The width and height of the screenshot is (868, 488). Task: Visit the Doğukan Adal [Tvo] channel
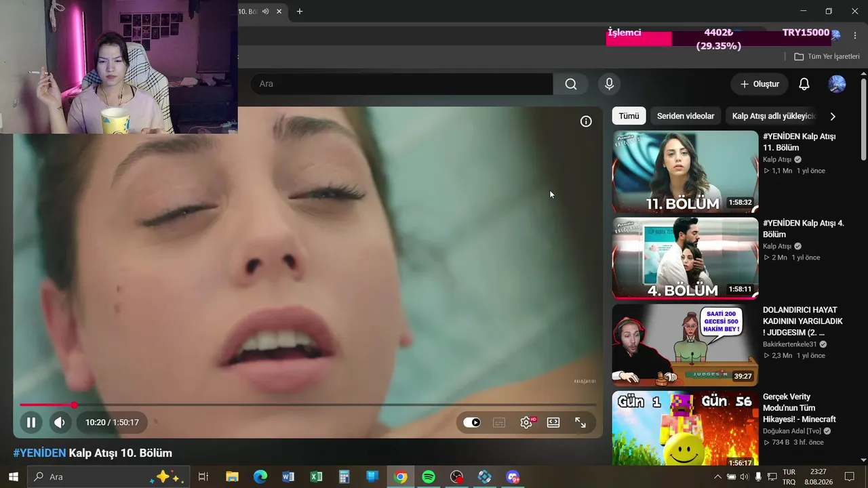[793, 431]
